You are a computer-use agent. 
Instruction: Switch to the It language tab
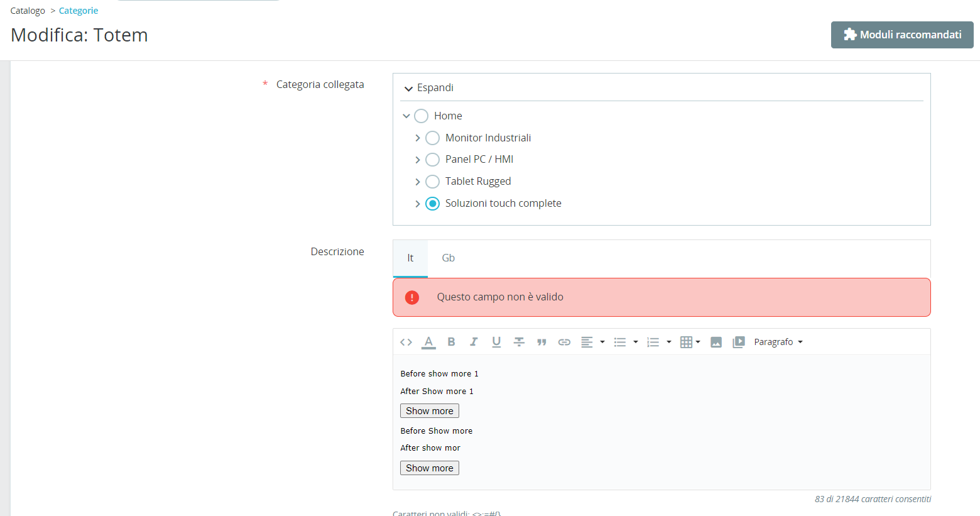pos(410,258)
